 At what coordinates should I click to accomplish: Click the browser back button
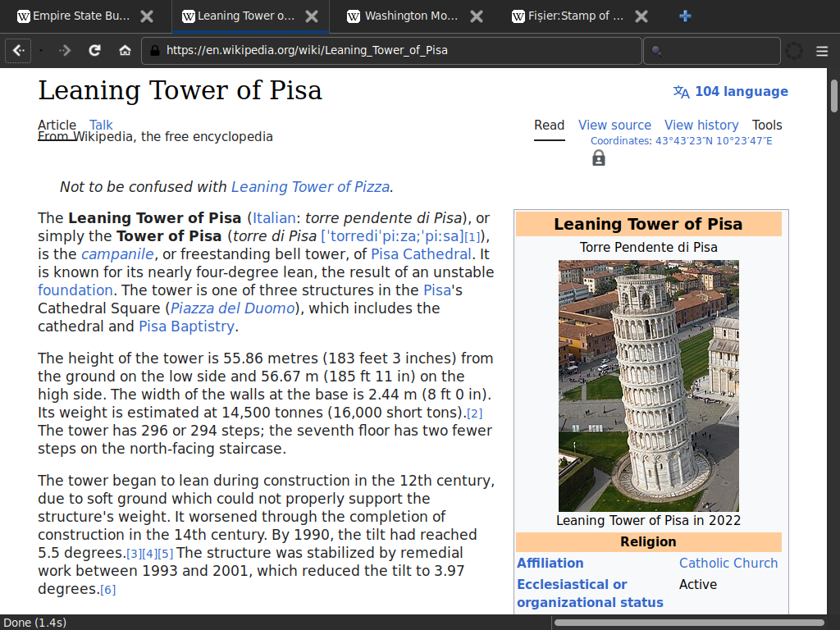[19, 51]
